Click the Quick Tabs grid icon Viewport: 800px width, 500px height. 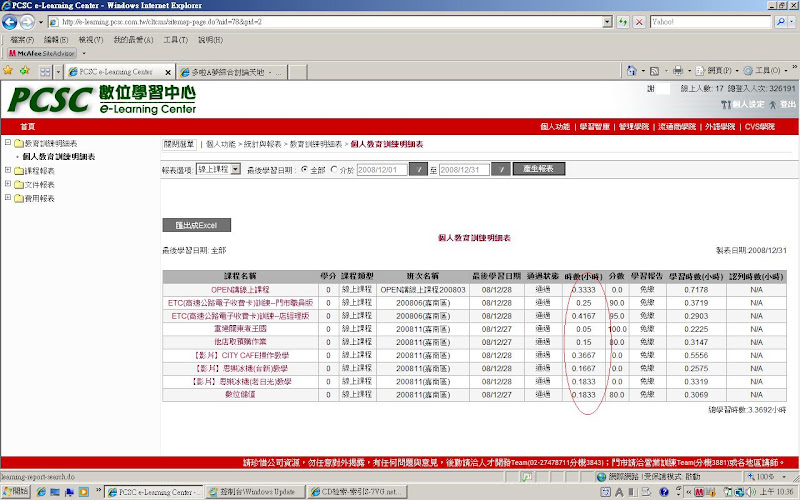[45, 72]
